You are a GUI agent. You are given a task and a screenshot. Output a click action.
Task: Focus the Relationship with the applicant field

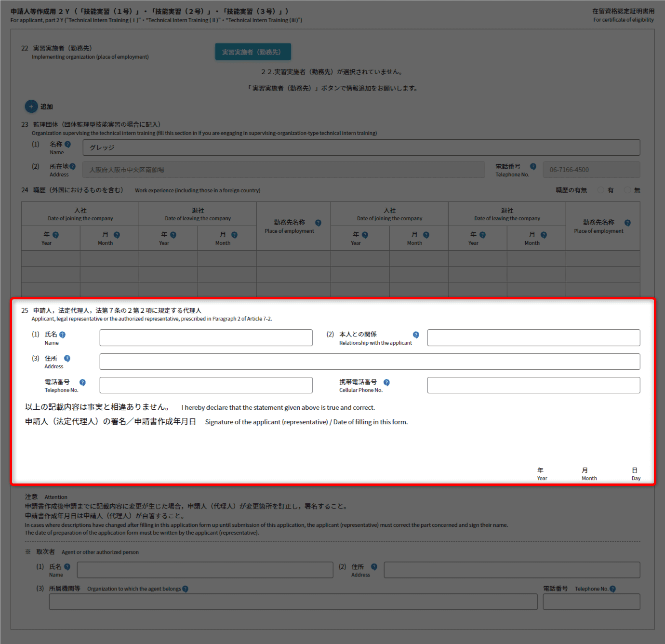(533, 337)
